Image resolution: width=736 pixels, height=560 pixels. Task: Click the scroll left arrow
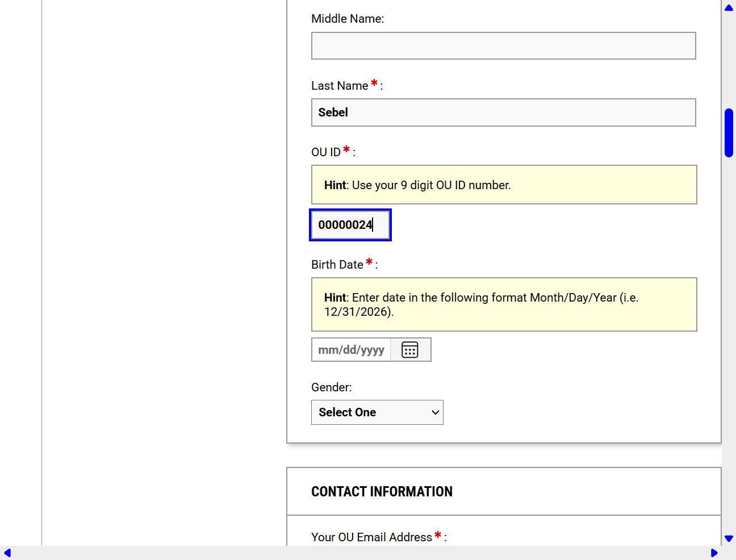pyautogui.click(x=7, y=553)
